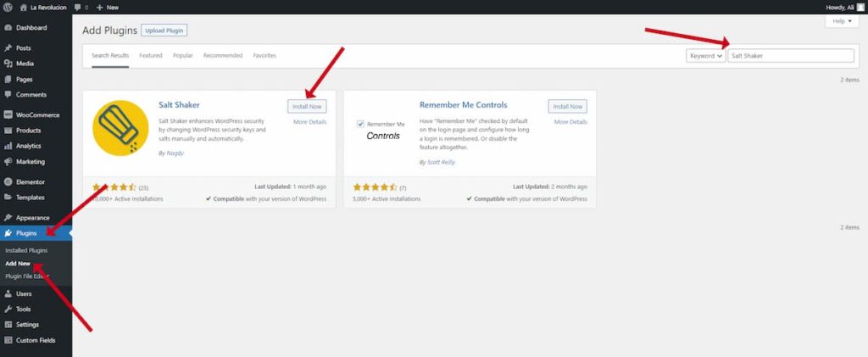Image resolution: width=868 pixels, height=357 pixels.
Task: Open the Howdy, Ali account avatar
Action: coord(860,7)
